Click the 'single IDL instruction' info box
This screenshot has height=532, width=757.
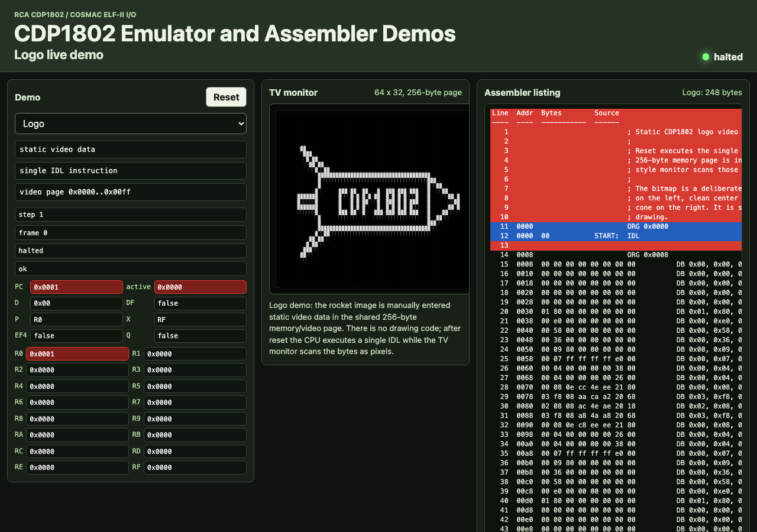click(131, 171)
